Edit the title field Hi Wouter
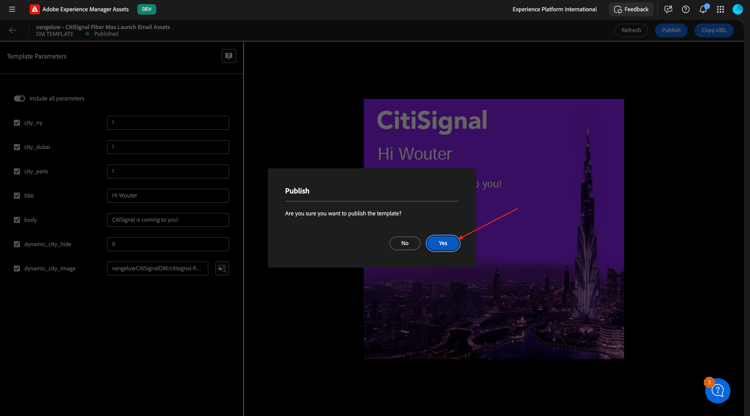This screenshot has height=416, width=750. coord(168,196)
